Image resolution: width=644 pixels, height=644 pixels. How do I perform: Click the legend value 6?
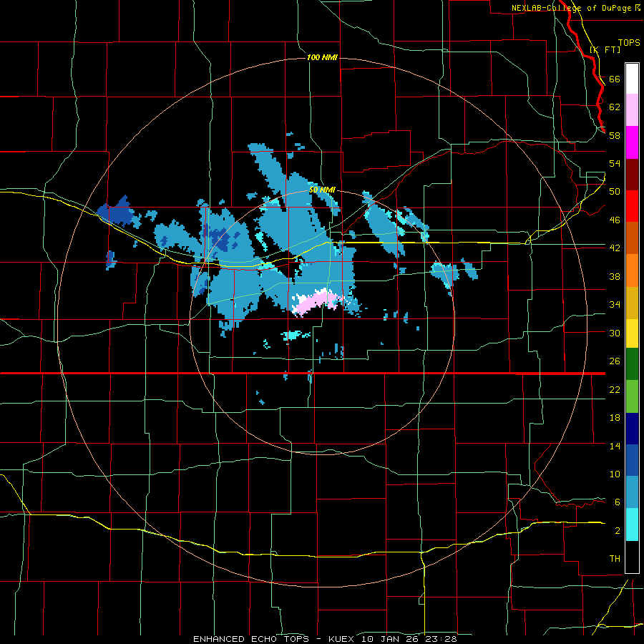(x=618, y=502)
